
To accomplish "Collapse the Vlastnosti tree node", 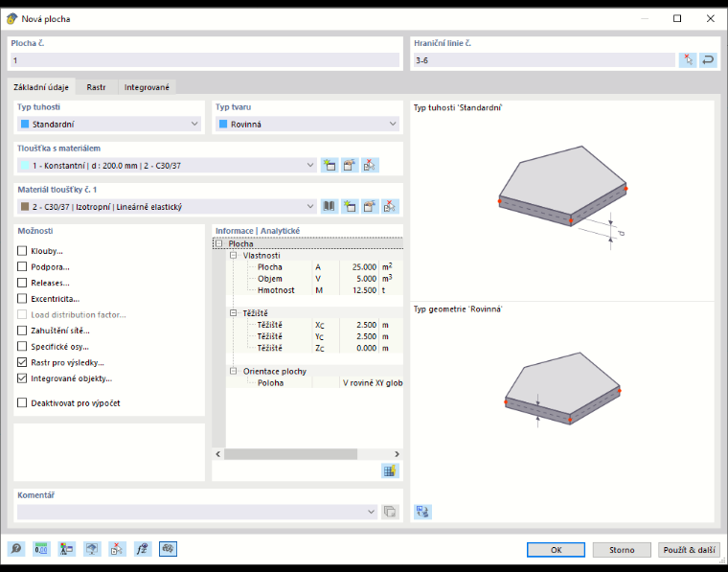I will click(234, 256).
